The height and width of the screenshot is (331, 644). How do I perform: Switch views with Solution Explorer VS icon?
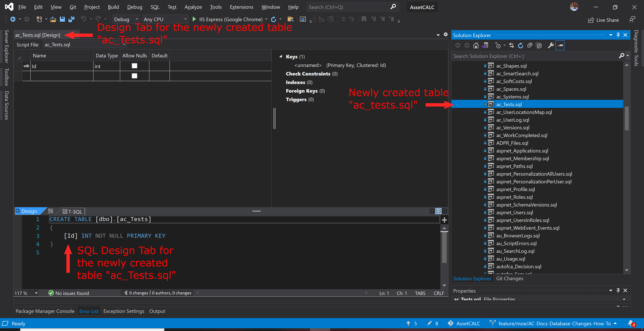coord(485,45)
